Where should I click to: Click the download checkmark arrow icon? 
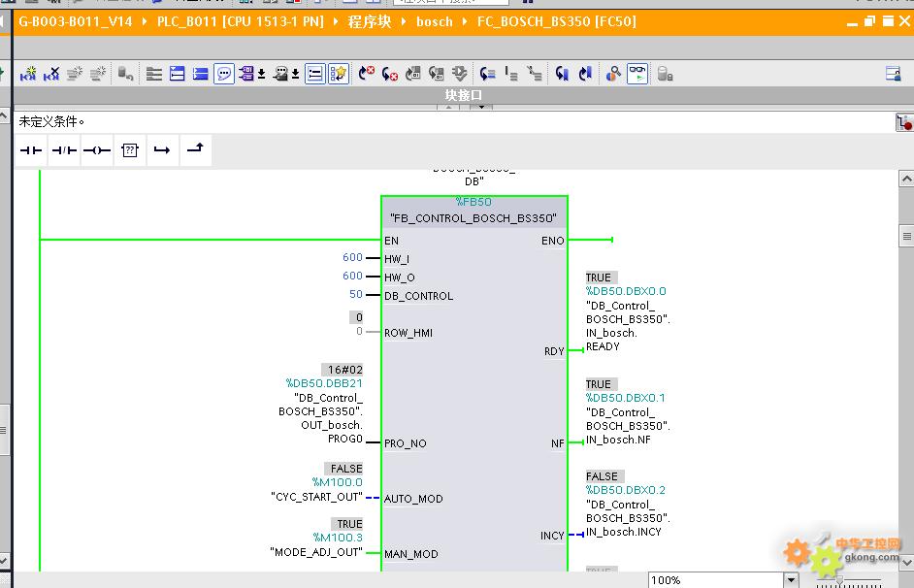(x=459, y=74)
